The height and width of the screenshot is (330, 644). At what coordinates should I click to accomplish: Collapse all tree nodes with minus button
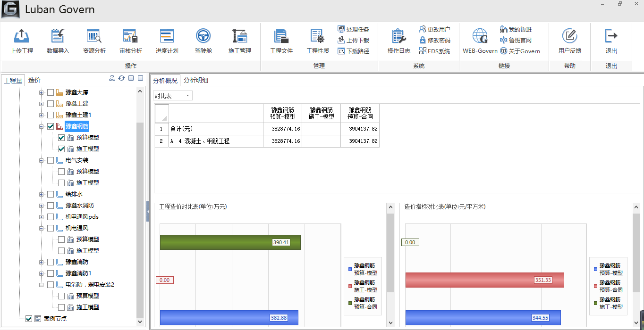tap(140, 78)
